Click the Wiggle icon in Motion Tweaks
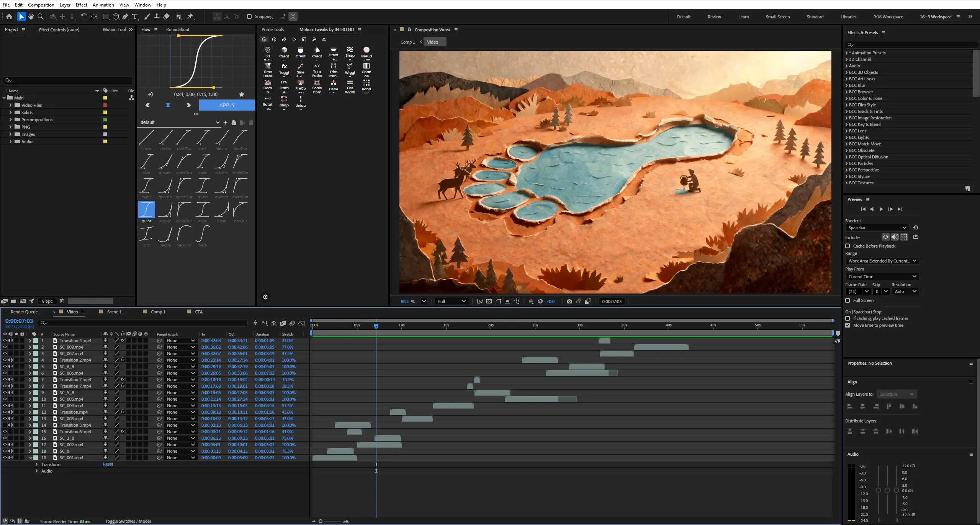Viewport: 980px width, 525px height. point(350,69)
